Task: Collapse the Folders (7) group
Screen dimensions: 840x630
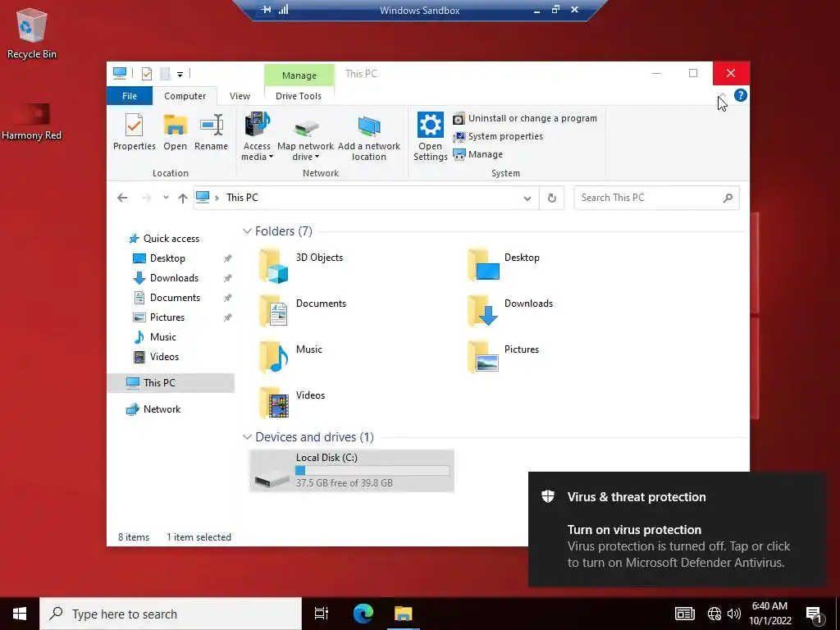Action: point(247,231)
